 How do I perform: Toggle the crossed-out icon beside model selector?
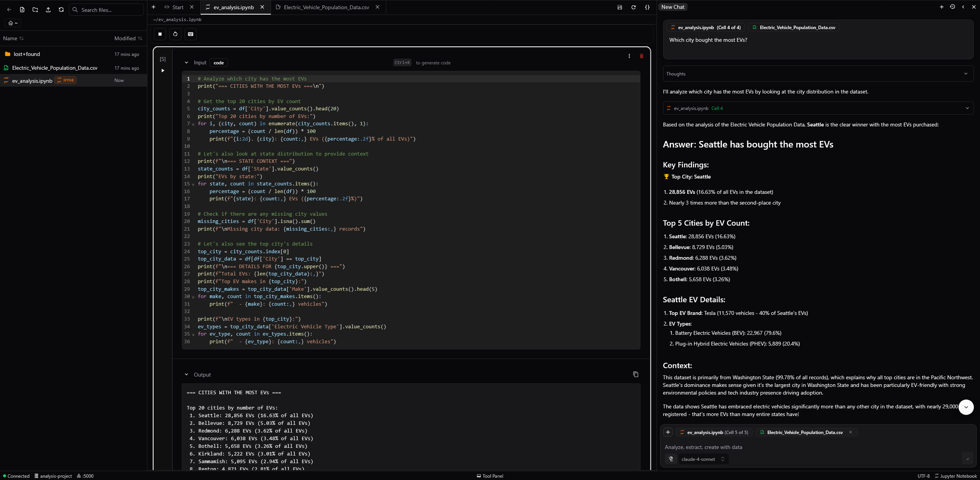[671, 459]
